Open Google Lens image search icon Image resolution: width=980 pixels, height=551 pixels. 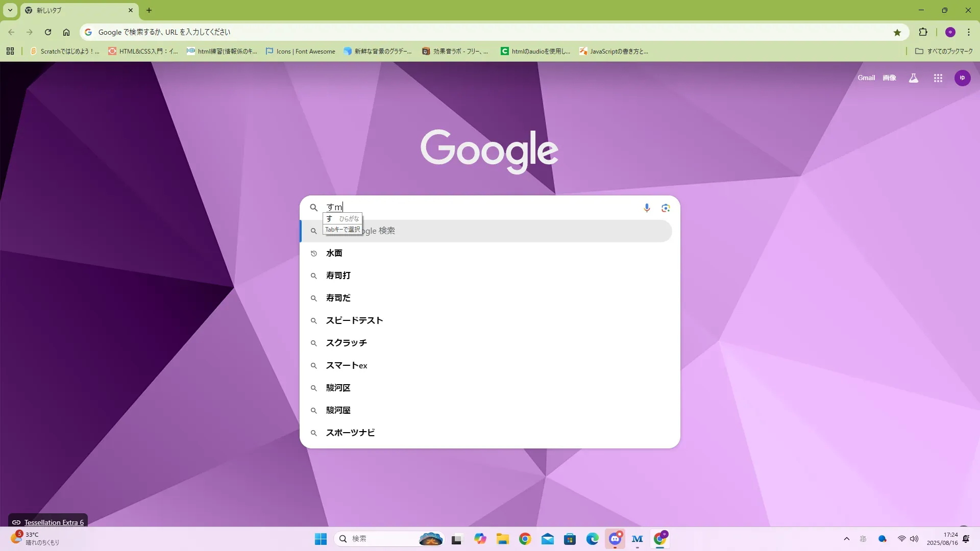666,208
